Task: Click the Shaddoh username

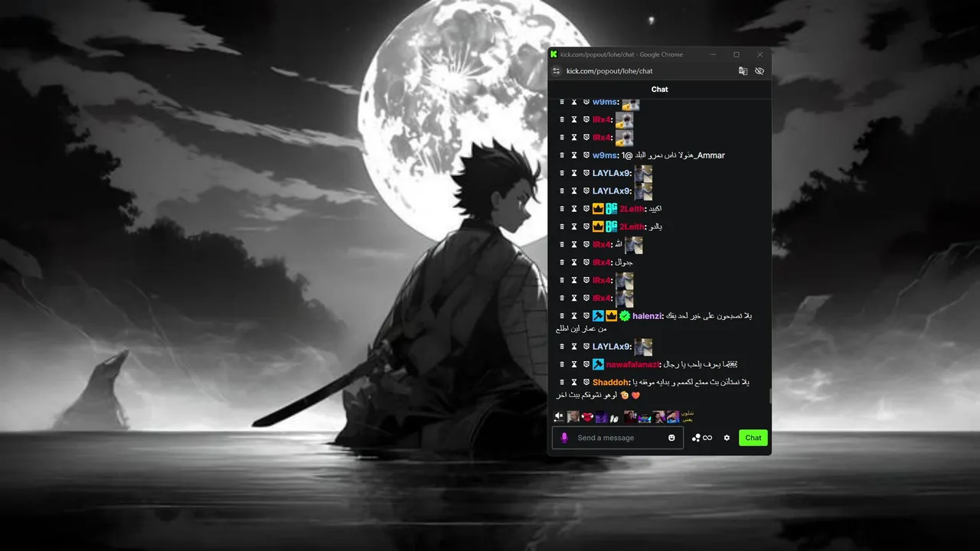Action: coord(610,382)
